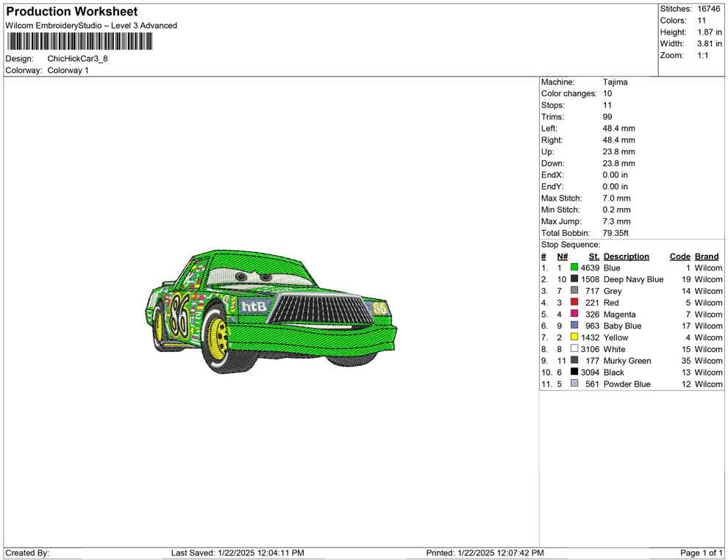This screenshot has height=560, width=728.
Task: Click the Max Stitch value 7.0 mm
Action: pos(616,198)
